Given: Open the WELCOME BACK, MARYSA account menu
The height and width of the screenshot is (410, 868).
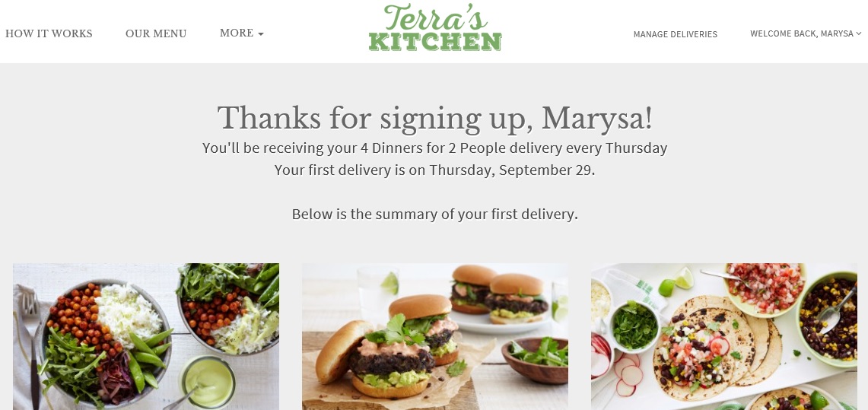Looking at the screenshot, I should point(806,33).
